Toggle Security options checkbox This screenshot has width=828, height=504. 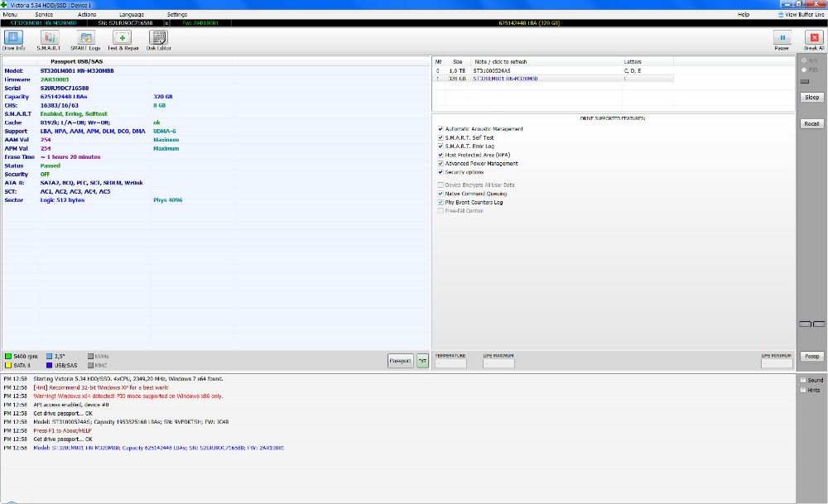tap(440, 172)
